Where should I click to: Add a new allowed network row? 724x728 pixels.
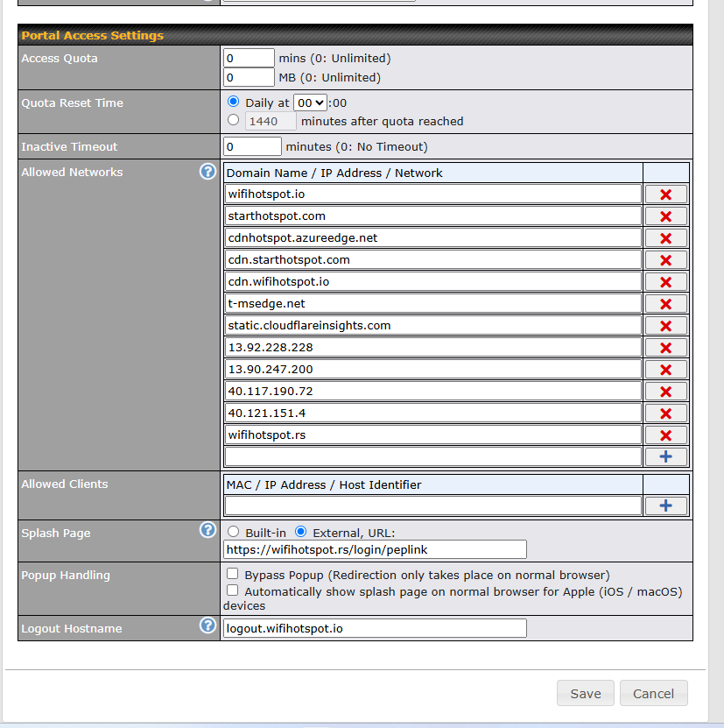[665, 456]
